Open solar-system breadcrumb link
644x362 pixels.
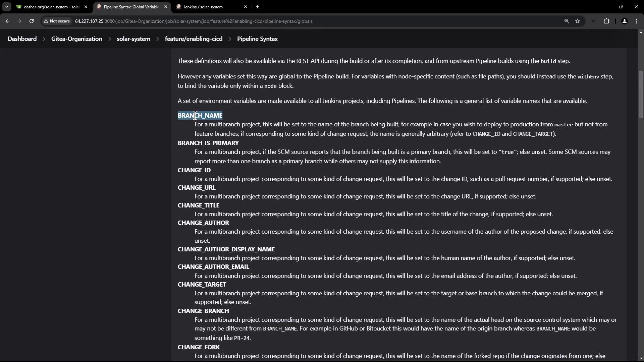click(133, 39)
